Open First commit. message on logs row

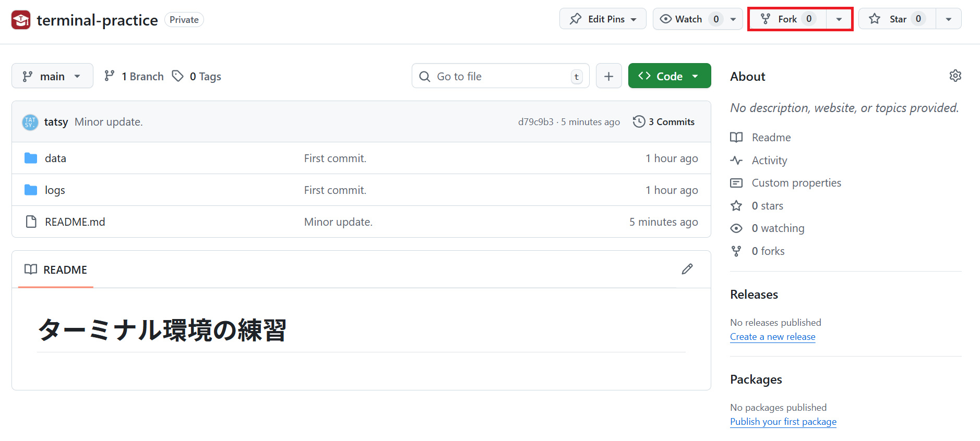coord(335,190)
